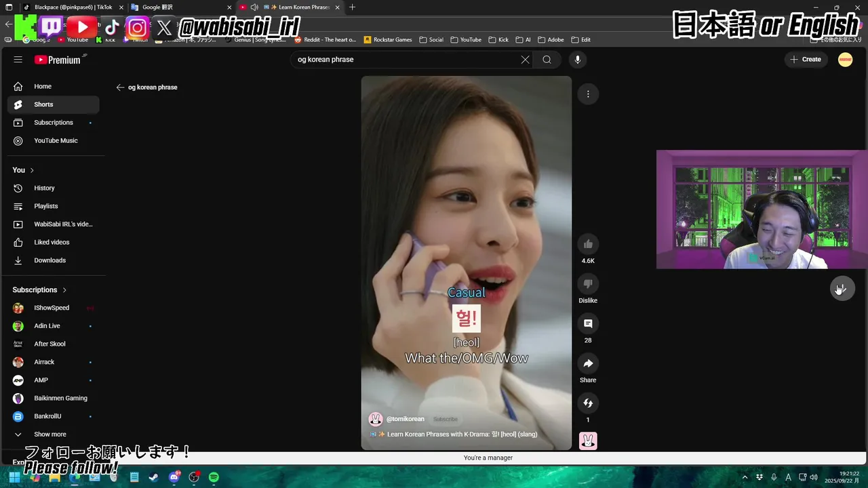Screen dimensions: 868x488
Task: Open the YouTube hamburger guide menu
Action: [18, 60]
